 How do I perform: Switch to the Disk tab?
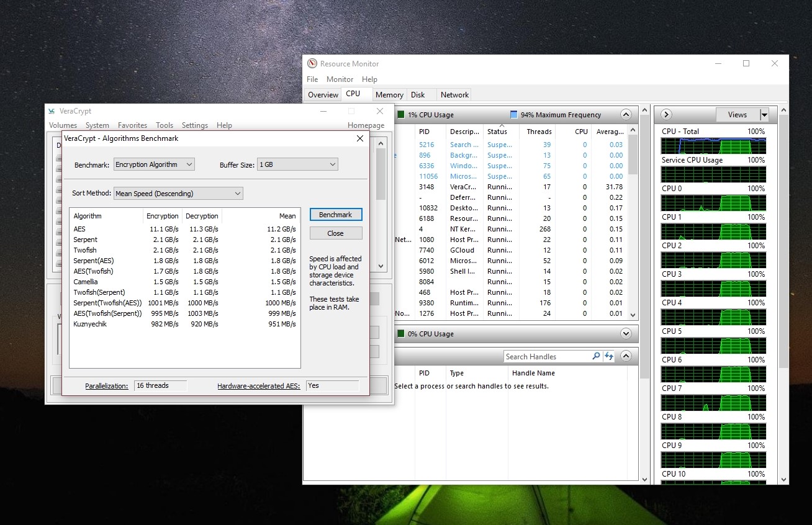418,95
